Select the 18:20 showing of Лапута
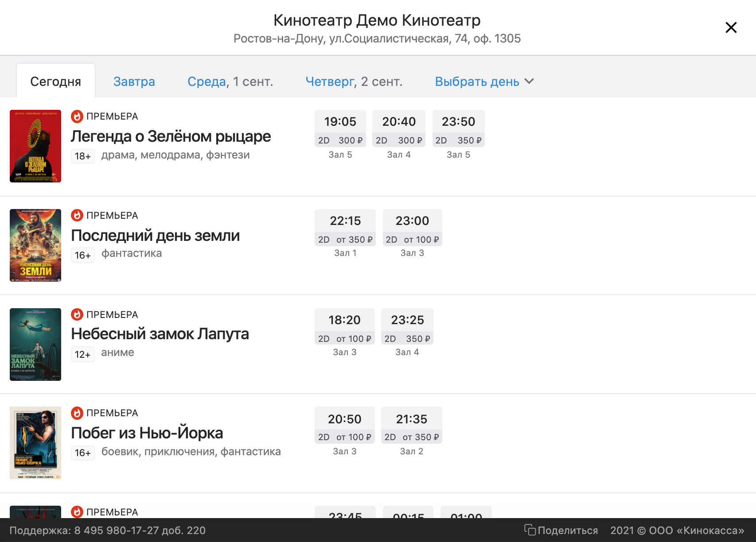 (x=345, y=327)
